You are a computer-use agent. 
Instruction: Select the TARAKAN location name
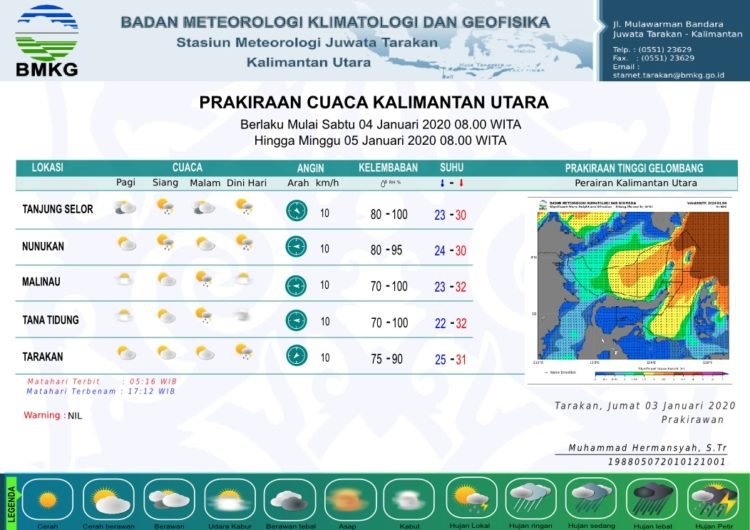43,357
